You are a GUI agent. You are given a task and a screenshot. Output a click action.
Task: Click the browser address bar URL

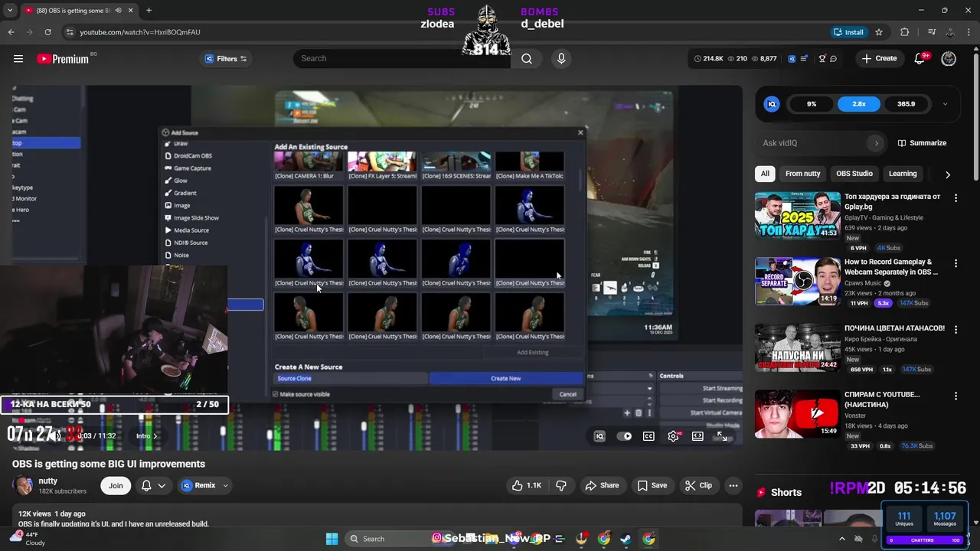(140, 32)
